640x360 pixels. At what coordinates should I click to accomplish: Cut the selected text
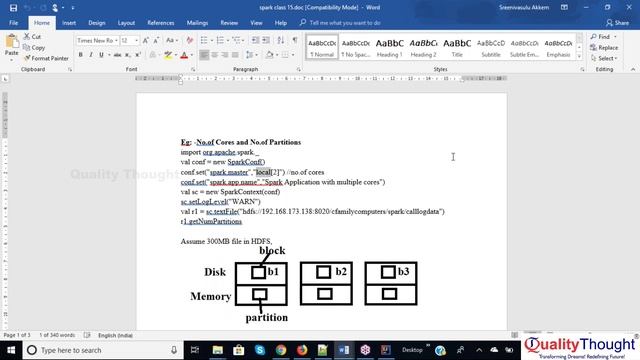[x=32, y=36]
